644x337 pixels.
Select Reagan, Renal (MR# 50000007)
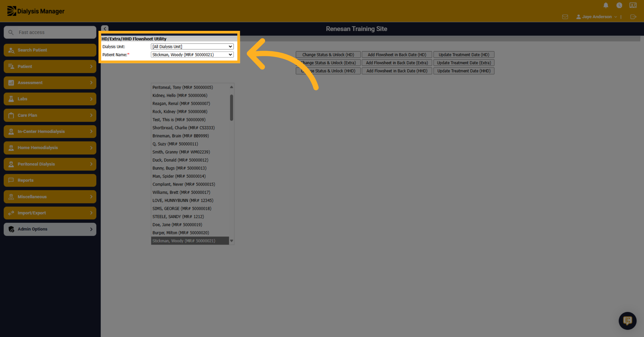[190, 103]
